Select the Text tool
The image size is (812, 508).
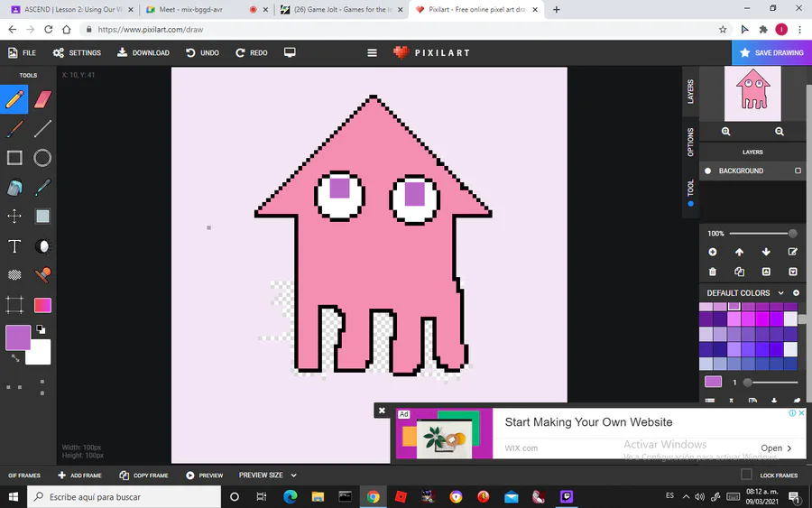[14, 246]
